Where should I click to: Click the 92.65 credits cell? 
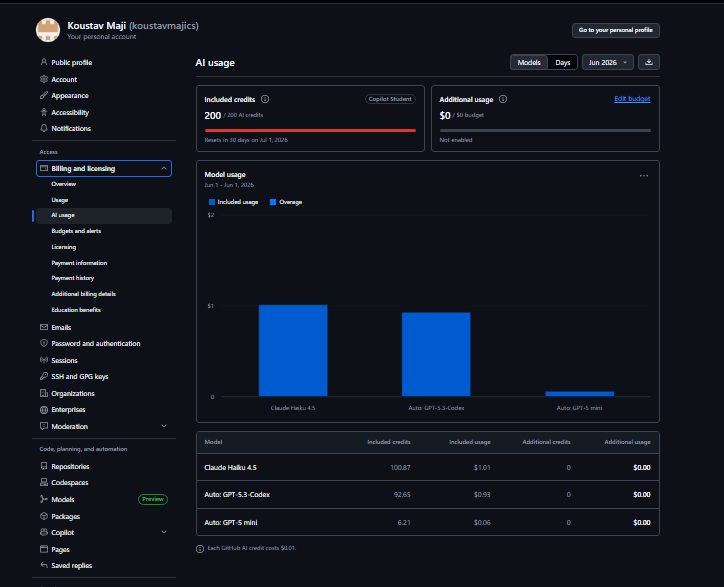pyautogui.click(x=402, y=494)
